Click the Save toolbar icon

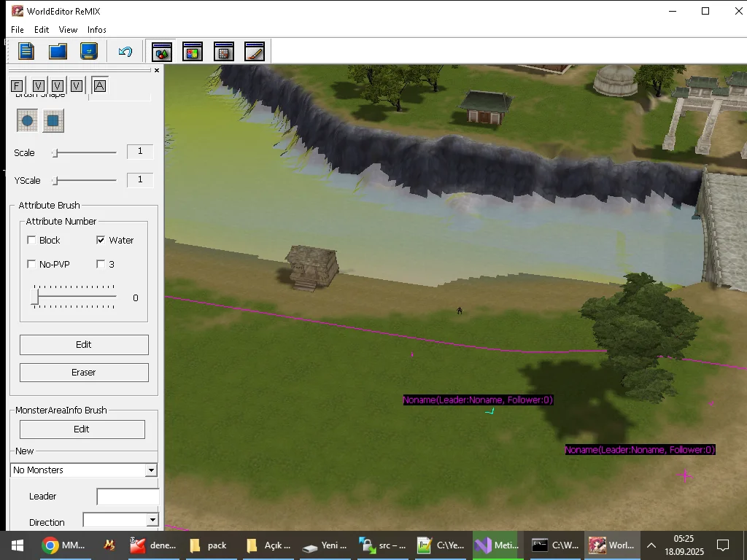click(89, 51)
